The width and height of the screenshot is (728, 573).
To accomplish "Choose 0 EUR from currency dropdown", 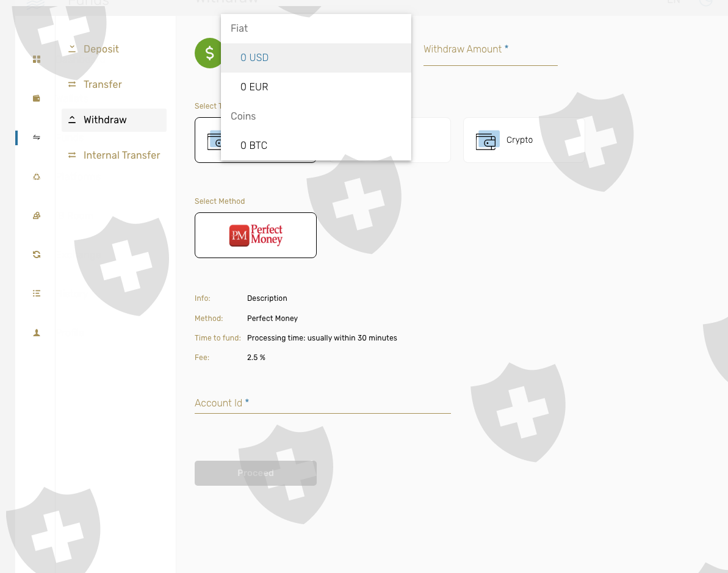I will click(315, 87).
